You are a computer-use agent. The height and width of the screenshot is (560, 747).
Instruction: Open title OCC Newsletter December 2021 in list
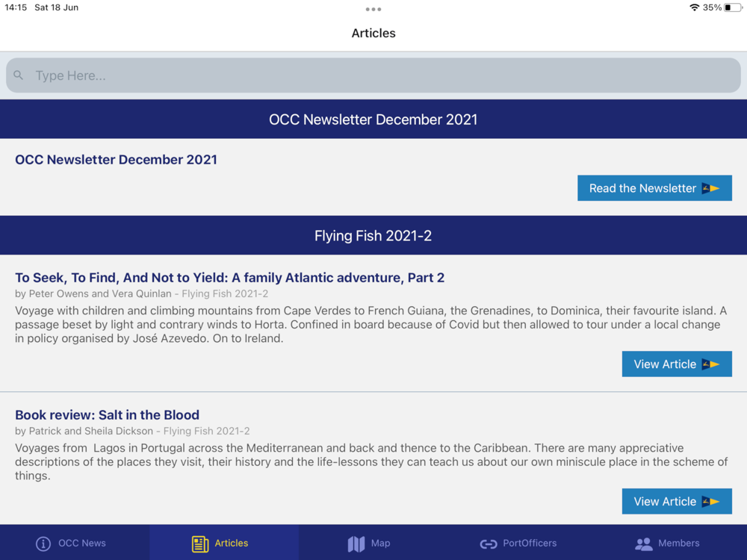(x=116, y=160)
